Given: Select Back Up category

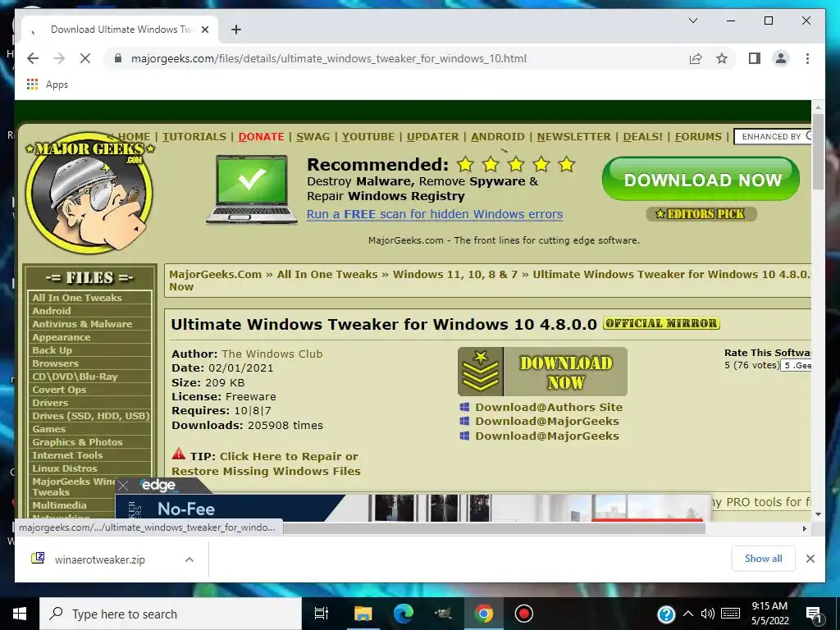Looking at the screenshot, I should [x=52, y=350].
